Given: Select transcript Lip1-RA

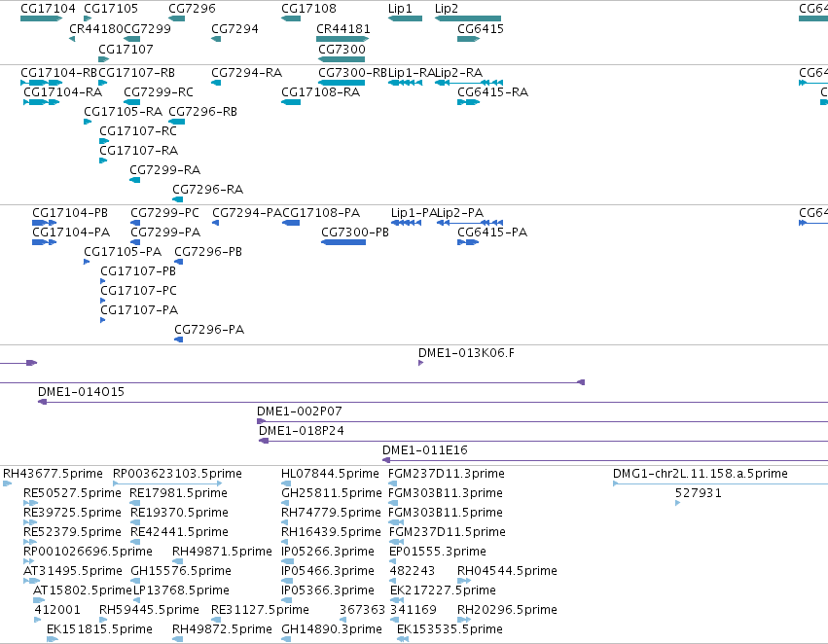Looking at the screenshot, I should coord(405,83).
